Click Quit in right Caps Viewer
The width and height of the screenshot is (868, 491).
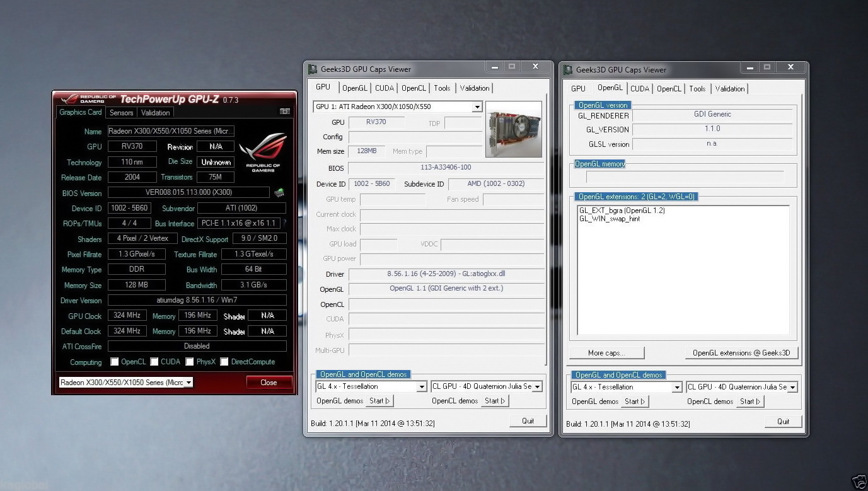pos(784,422)
